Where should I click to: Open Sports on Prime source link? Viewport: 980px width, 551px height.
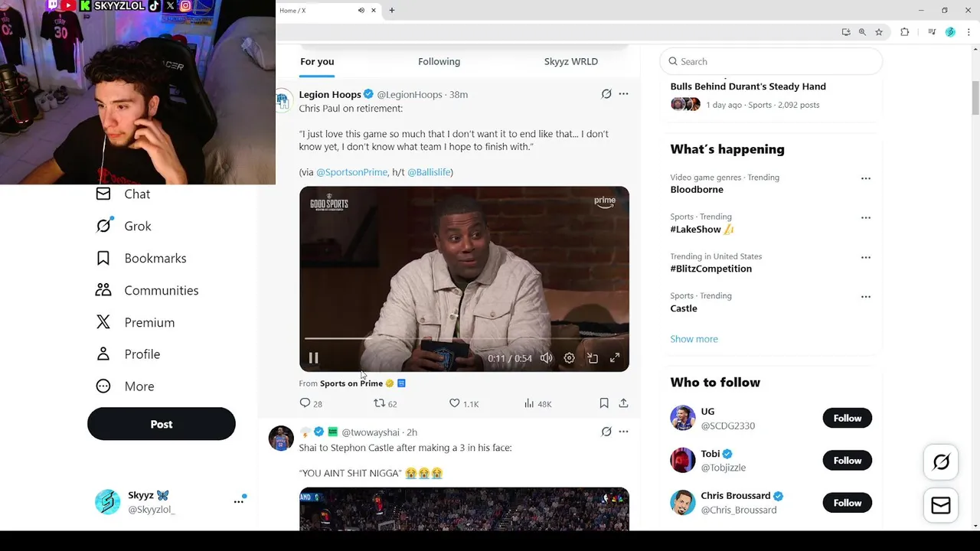[x=351, y=383]
